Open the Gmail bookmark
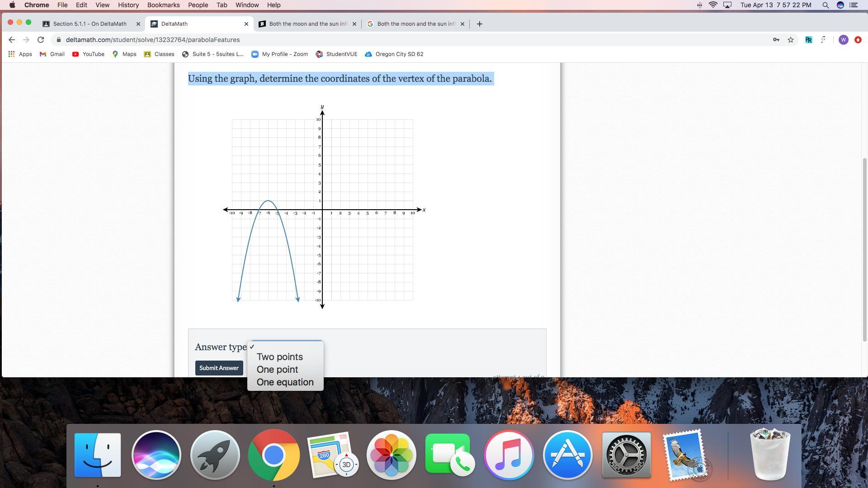Screen dimensions: 868x488 (52, 54)
